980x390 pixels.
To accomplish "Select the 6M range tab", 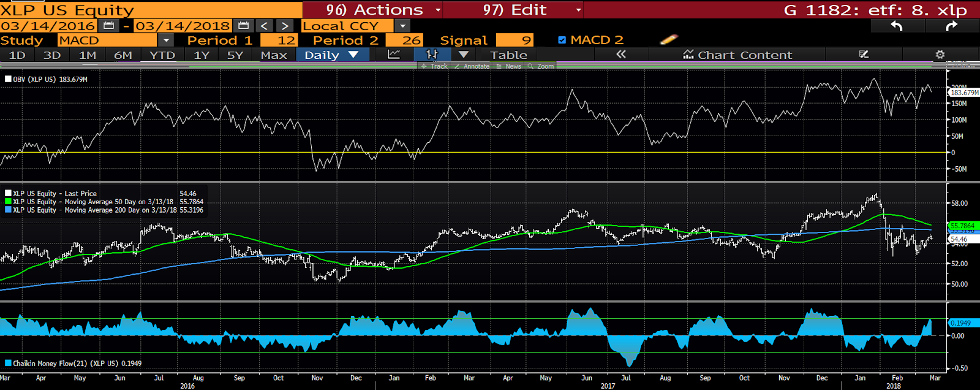I will pyautogui.click(x=123, y=55).
